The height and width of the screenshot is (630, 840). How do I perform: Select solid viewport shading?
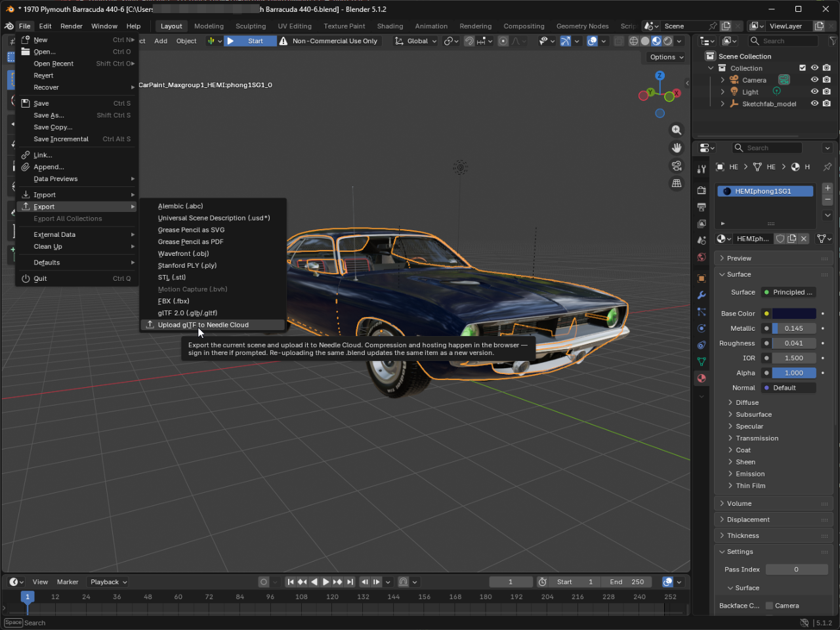pyautogui.click(x=645, y=41)
